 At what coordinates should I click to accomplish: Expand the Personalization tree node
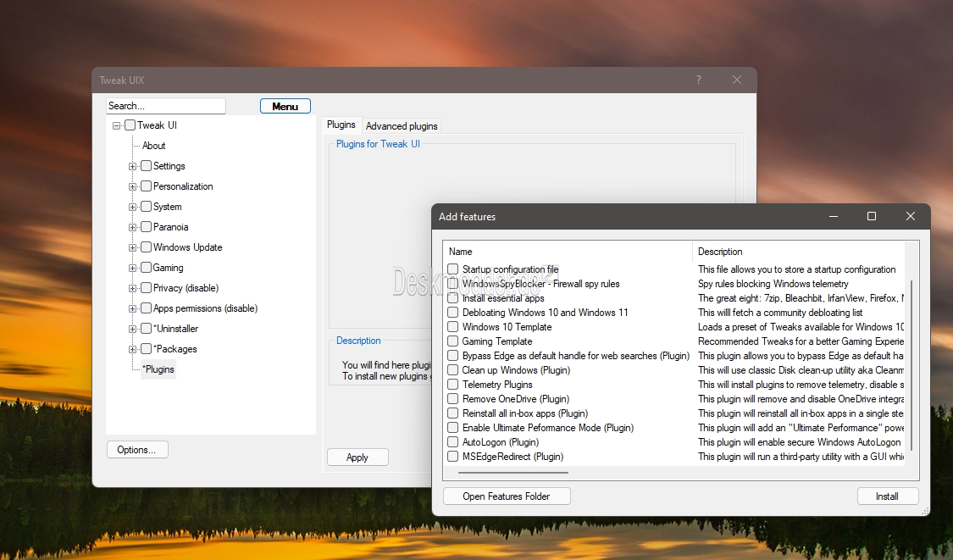(x=132, y=186)
